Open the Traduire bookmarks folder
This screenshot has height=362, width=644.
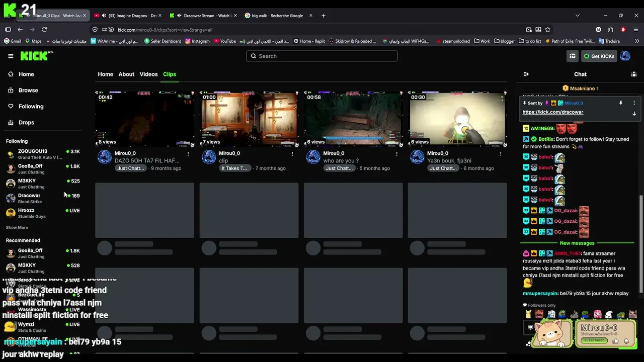coord(609,41)
